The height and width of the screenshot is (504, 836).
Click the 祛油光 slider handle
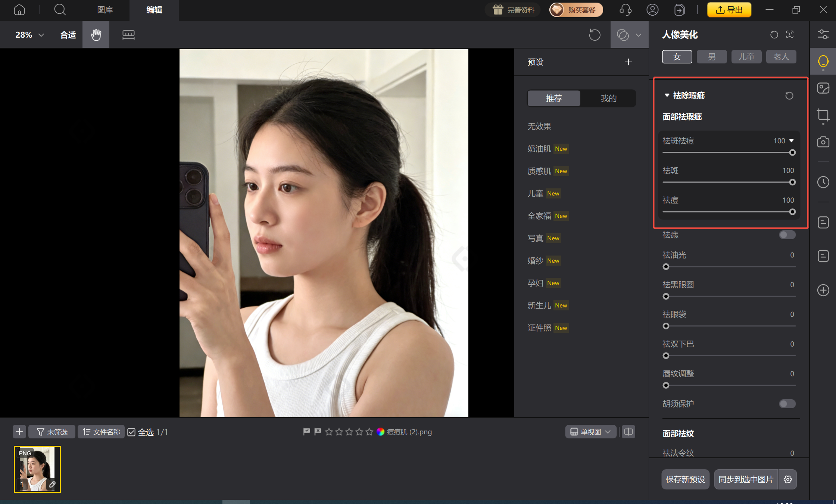tap(666, 267)
